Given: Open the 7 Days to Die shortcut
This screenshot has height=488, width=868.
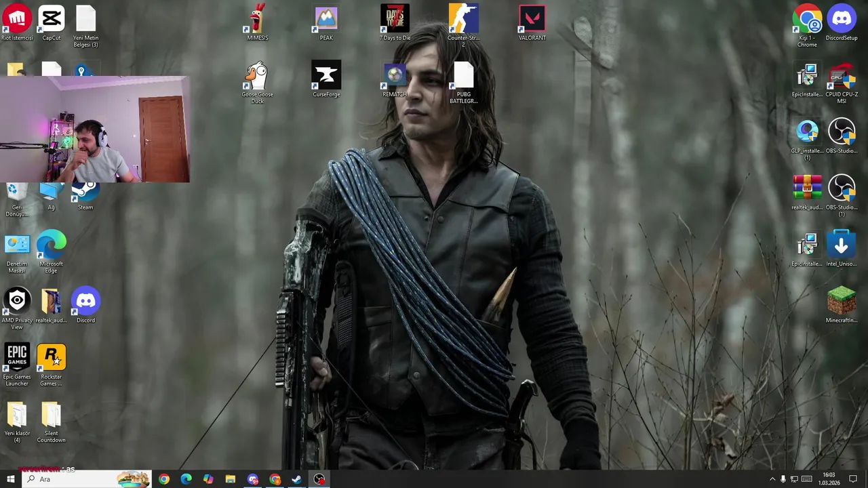Looking at the screenshot, I should (x=395, y=22).
